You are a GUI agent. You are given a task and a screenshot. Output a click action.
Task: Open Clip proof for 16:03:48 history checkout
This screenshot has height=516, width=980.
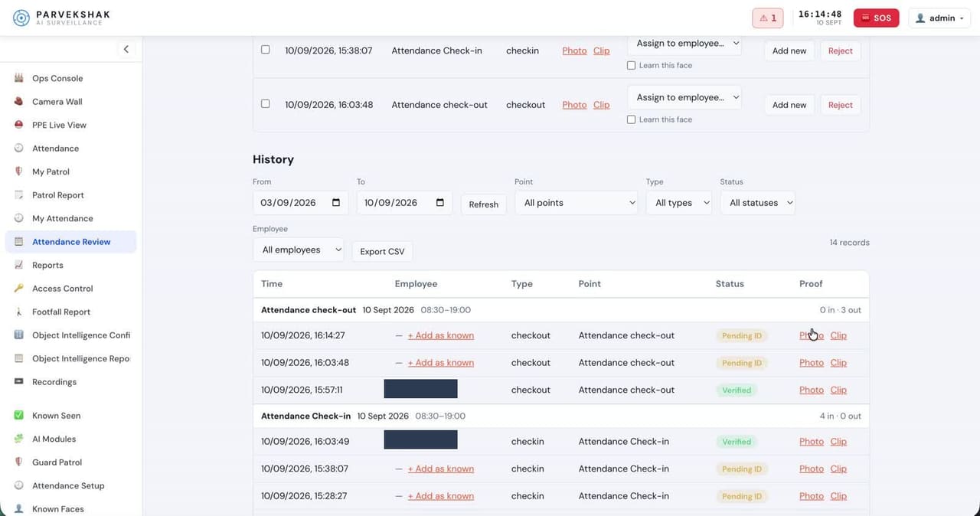[838, 363]
